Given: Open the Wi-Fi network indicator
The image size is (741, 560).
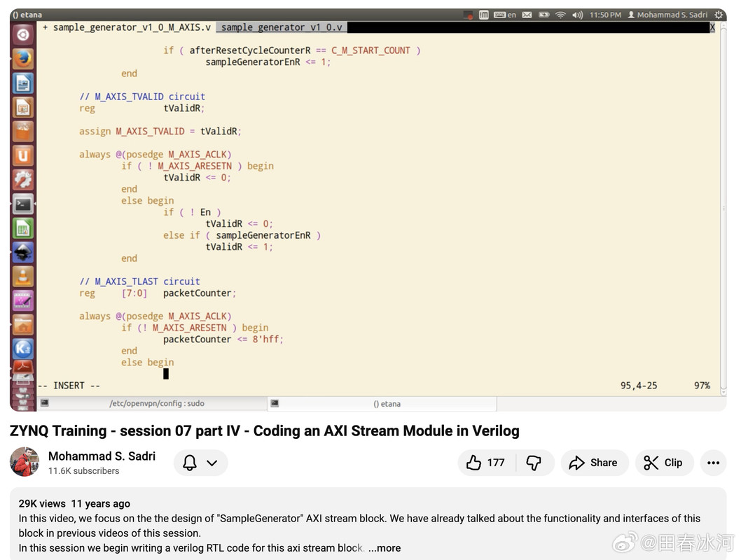Looking at the screenshot, I should click(x=560, y=15).
